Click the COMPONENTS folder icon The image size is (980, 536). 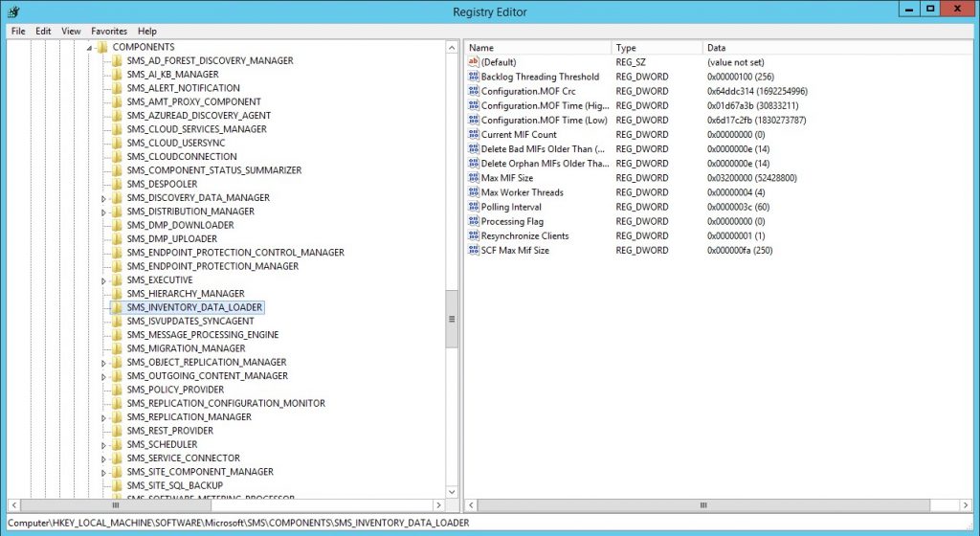click(101, 47)
